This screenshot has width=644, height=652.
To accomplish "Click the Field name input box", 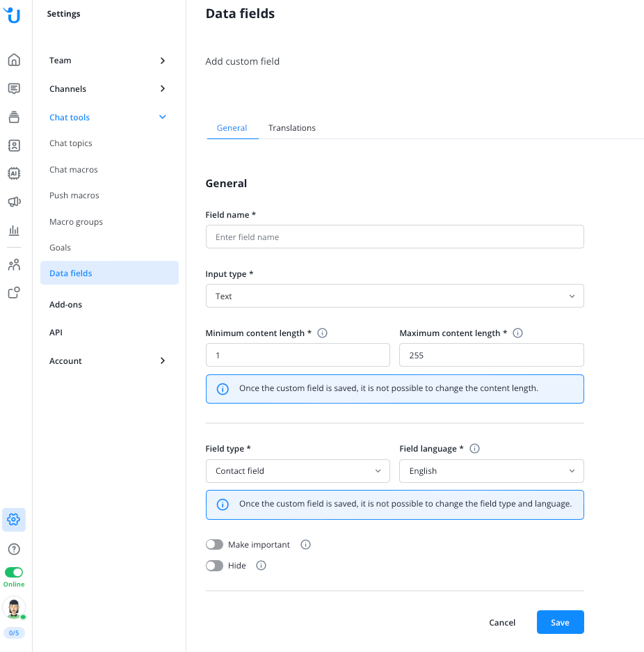I will point(394,237).
